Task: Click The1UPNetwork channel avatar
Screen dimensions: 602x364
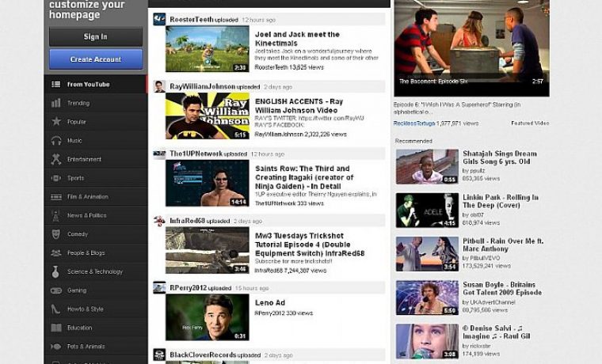Action: tap(159, 154)
